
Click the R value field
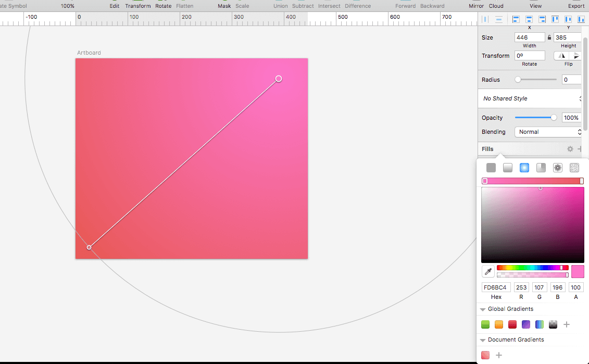(x=521, y=287)
